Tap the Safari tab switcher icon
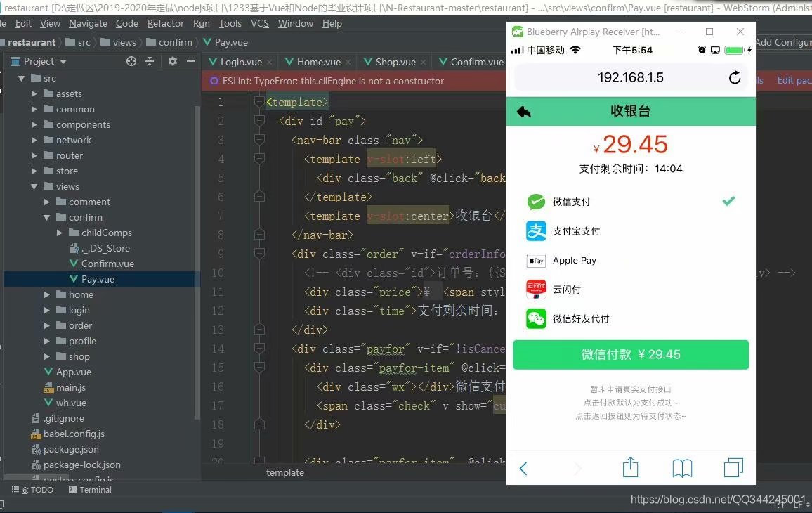 pos(733,467)
